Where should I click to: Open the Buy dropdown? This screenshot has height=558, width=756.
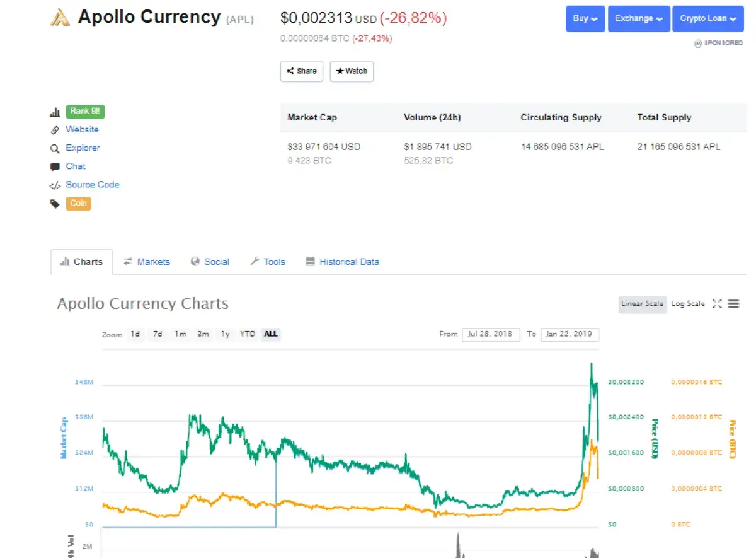585,19
